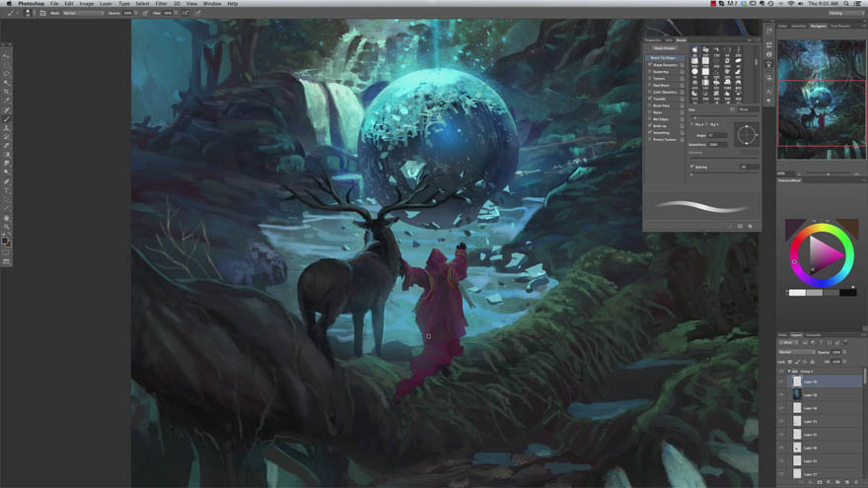Click create new brush icon in Brush panel
Screen dimensions: 868x488
[x=750, y=226]
